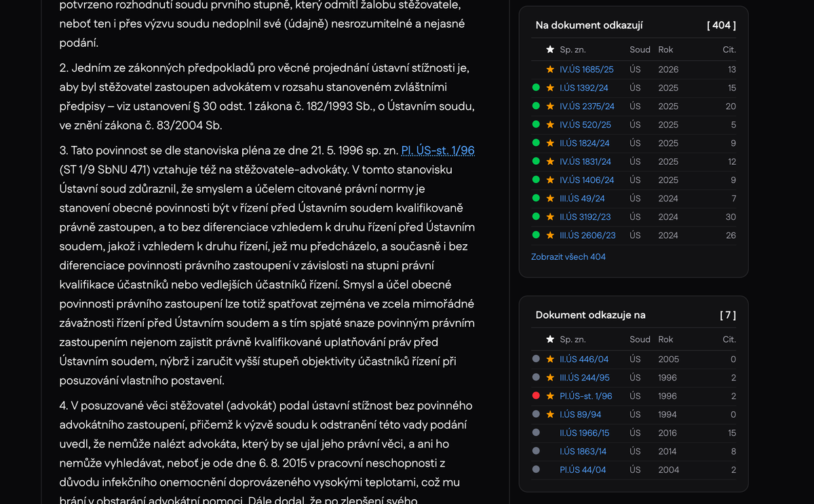The height and width of the screenshot is (504, 814).
Task: Click the red status dot beside PI.ÚS-st. 1/96
Action: (x=536, y=396)
